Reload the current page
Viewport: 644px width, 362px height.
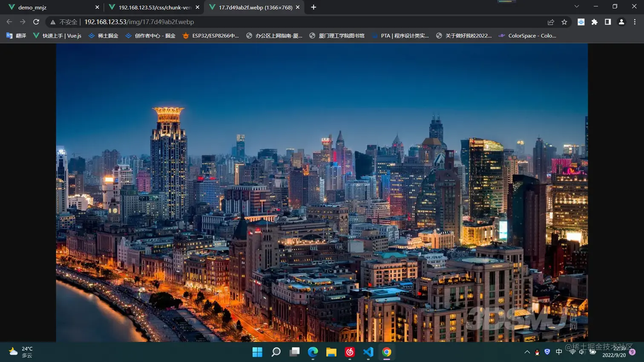(36, 22)
